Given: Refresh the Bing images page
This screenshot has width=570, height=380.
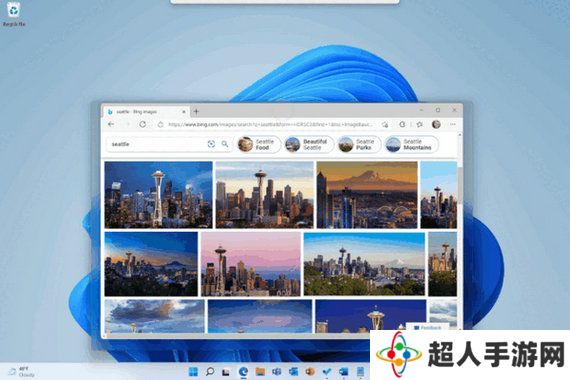Looking at the screenshot, I should 142,124.
